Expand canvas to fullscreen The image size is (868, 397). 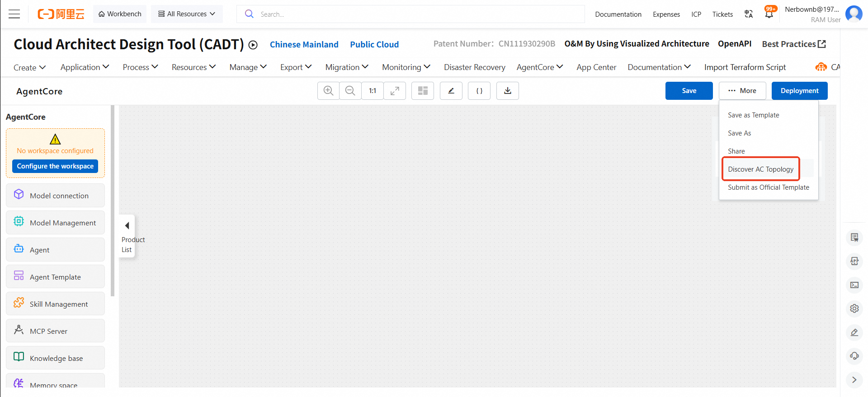point(395,91)
